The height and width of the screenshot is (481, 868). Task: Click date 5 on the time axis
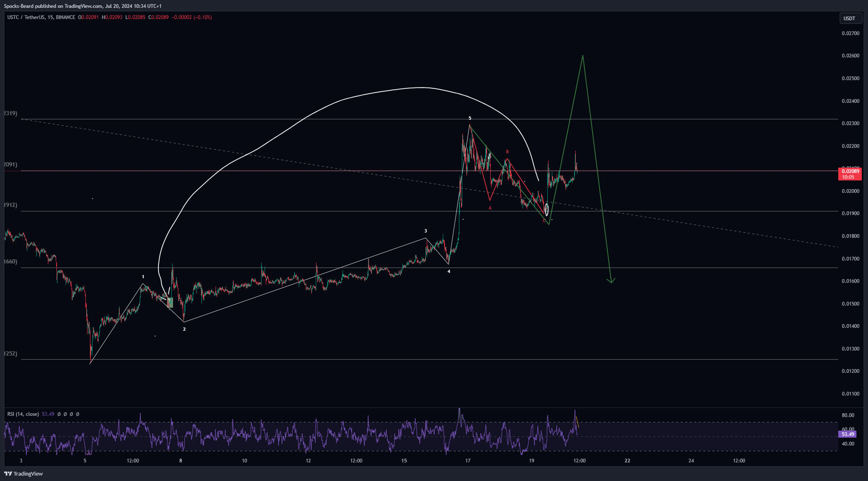point(85,461)
